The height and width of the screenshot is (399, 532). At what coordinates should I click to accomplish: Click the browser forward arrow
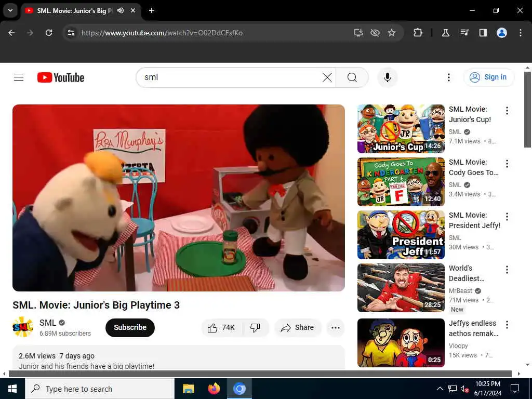click(30, 33)
